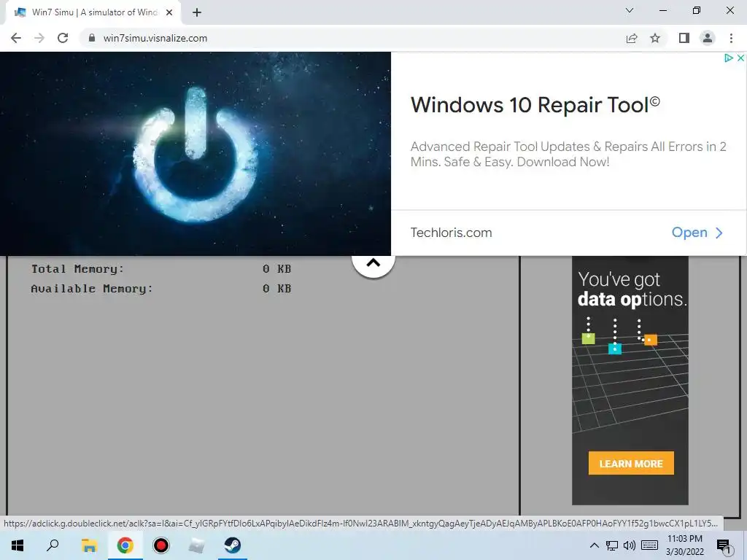Go back to the previous page
Image resolution: width=747 pixels, height=560 pixels.
point(16,38)
